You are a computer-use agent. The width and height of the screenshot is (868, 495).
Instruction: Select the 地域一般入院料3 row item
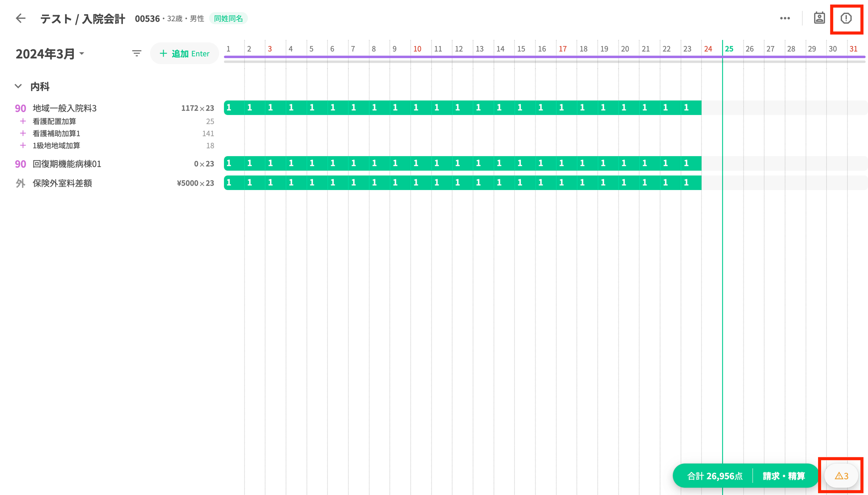click(x=65, y=108)
